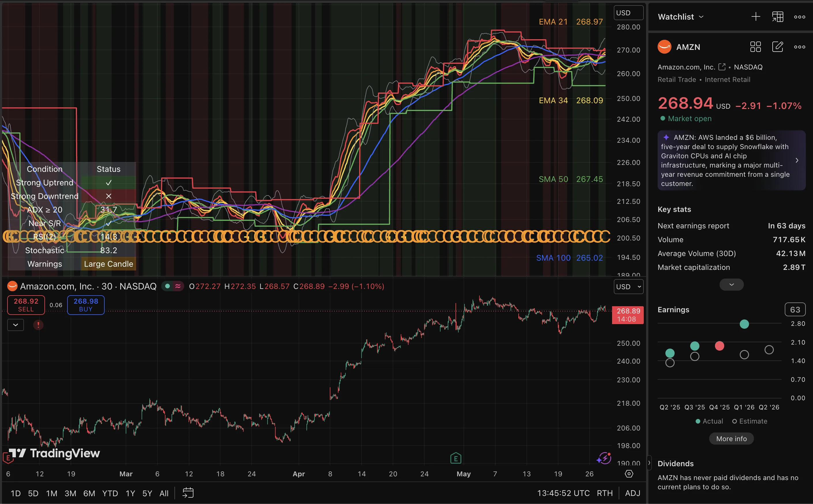The width and height of the screenshot is (813, 504).
Task: Click the red Q4 '25 earnings dot
Action: [719, 346]
